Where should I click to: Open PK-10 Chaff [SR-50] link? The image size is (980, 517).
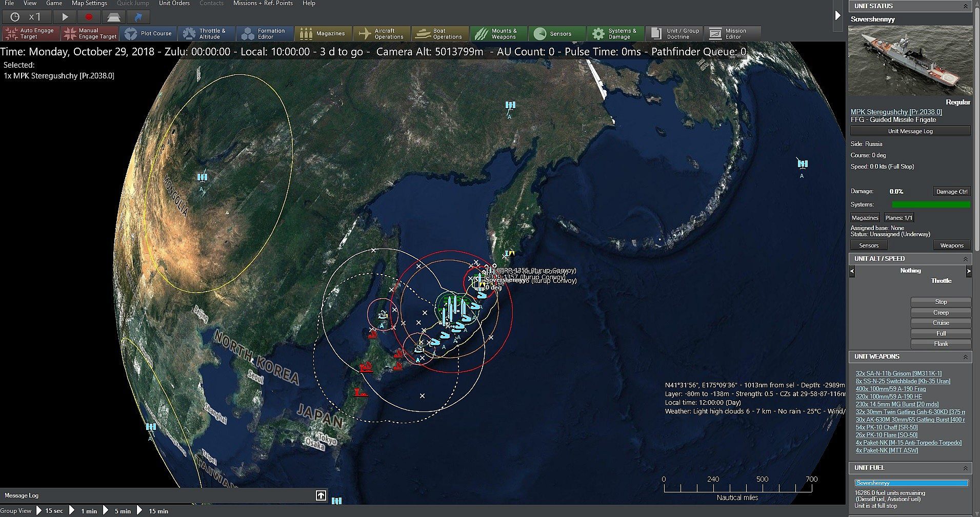pyautogui.click(x=887, y=427)
